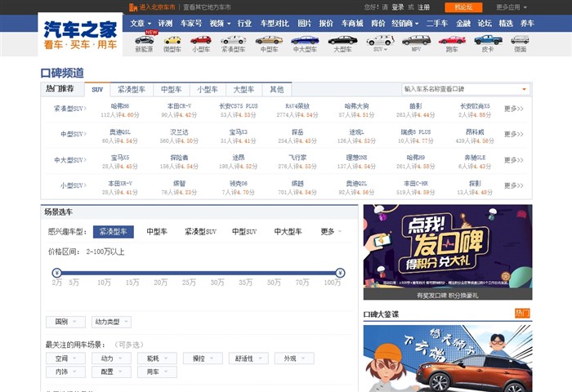The height and width of the screenshot is (392, 572).
Task: Expand the 视频 navigation dropdown
Action: 220,24
